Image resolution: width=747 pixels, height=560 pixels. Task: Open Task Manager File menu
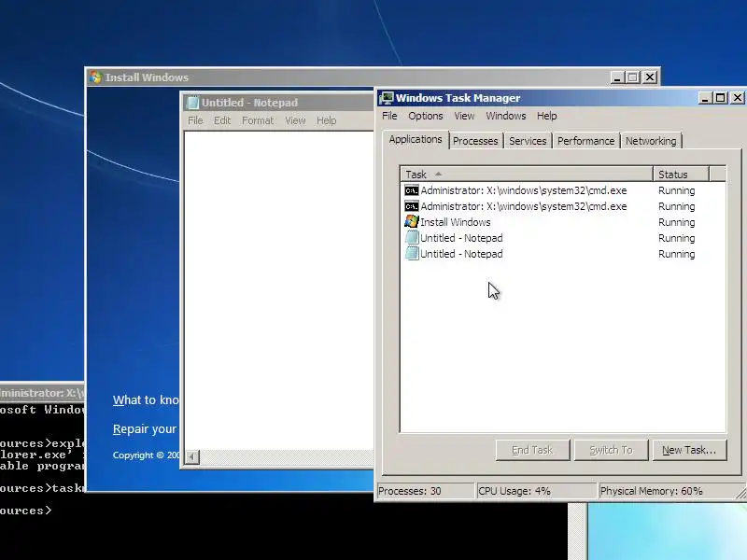point(389,116)
